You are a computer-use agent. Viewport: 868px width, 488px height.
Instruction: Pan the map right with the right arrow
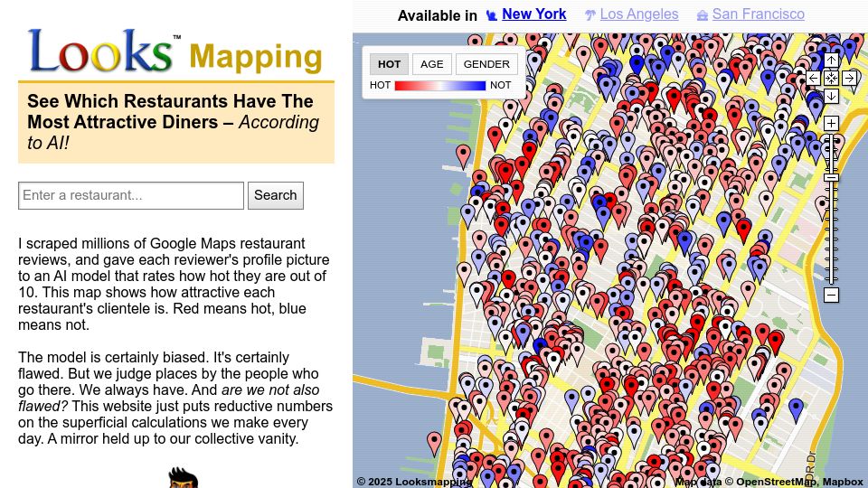click(x=849, y=78)
